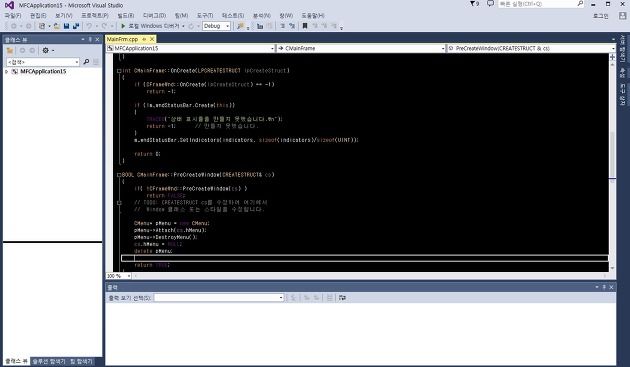Click the Open File folder icon
The image size is (630, 367).
click(57, 26)
